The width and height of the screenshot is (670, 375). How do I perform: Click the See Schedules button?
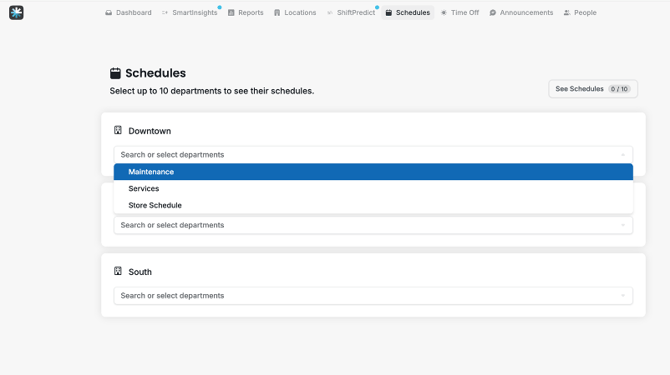[593, 89]
